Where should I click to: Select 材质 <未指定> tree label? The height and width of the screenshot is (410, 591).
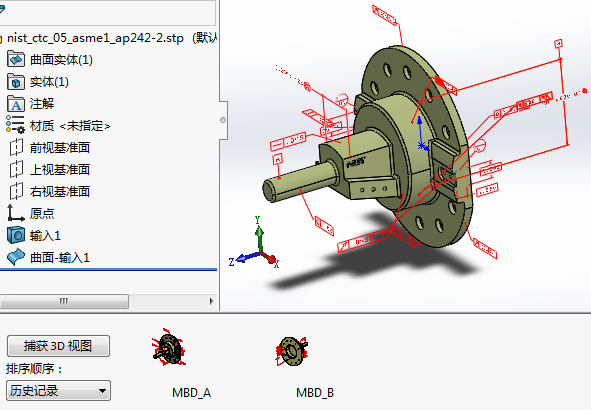(70, 125)
